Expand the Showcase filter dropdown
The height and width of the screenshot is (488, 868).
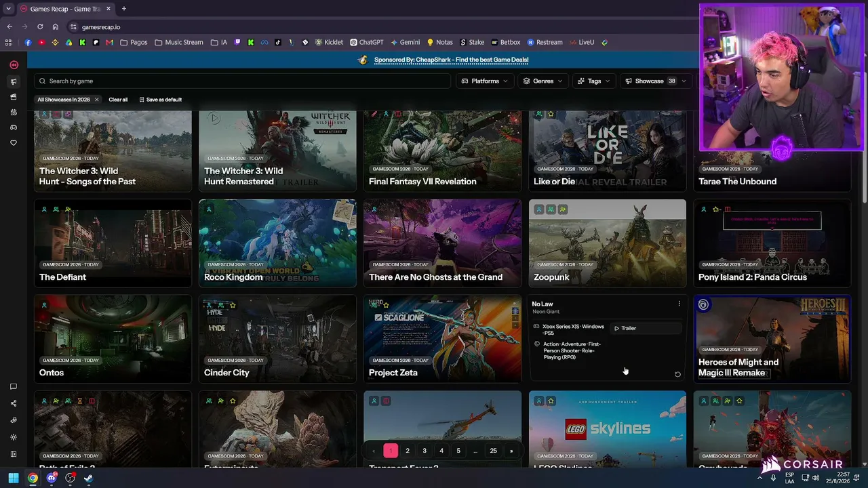[656, 81]
